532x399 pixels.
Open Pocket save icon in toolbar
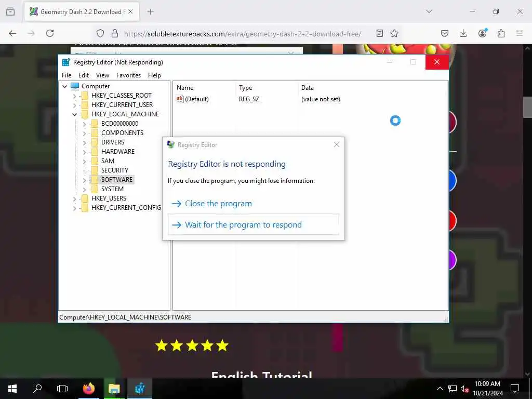click(445, 33)
